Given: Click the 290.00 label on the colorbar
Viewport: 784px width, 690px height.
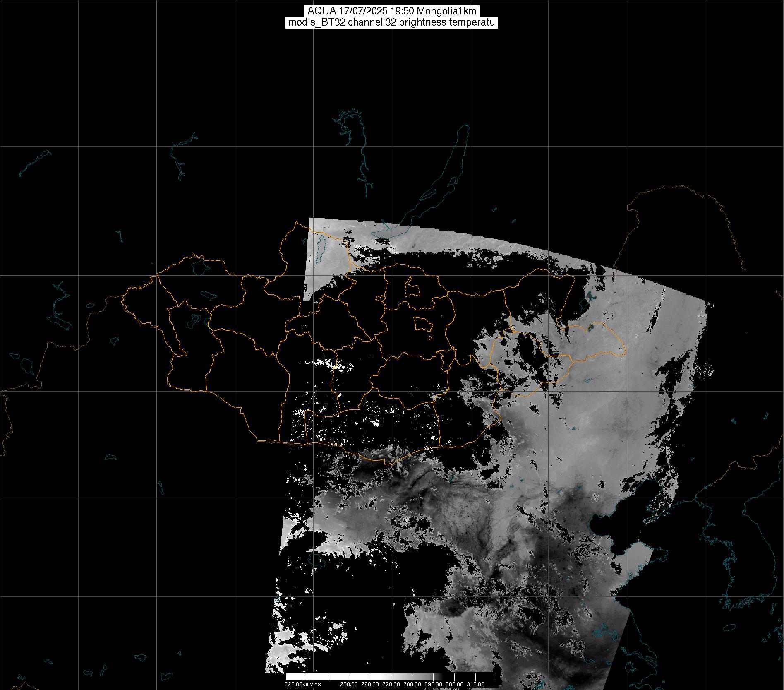Looking at the screenshot, I should [434, 684].
